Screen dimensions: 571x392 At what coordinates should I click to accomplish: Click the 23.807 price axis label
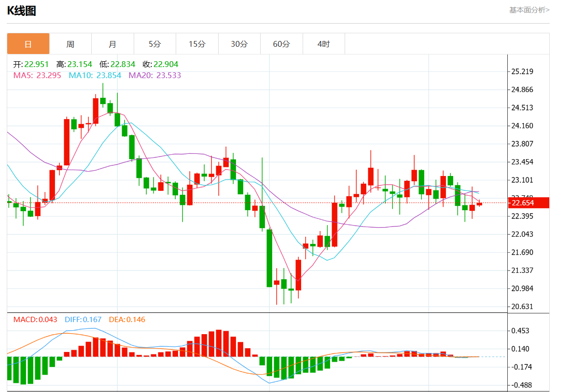tap(522, 144)
